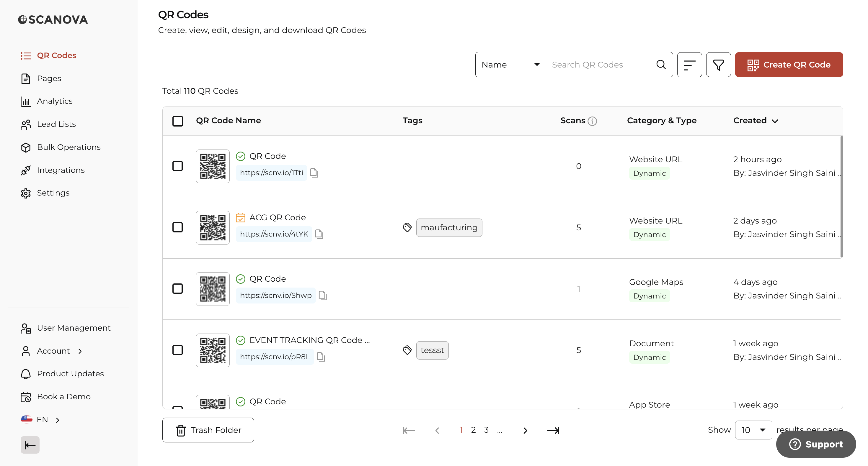Screen dimensions: 868x466
Task: Copy the https://scnv.io/4tYK link
Action: [319, 234]
